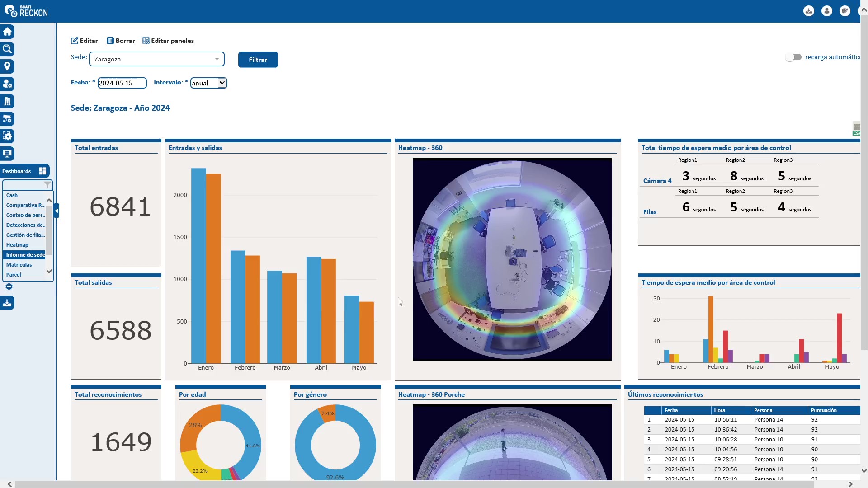Click the top bar download icon
This screenshot has width=868, height=488.
point(809,11)
